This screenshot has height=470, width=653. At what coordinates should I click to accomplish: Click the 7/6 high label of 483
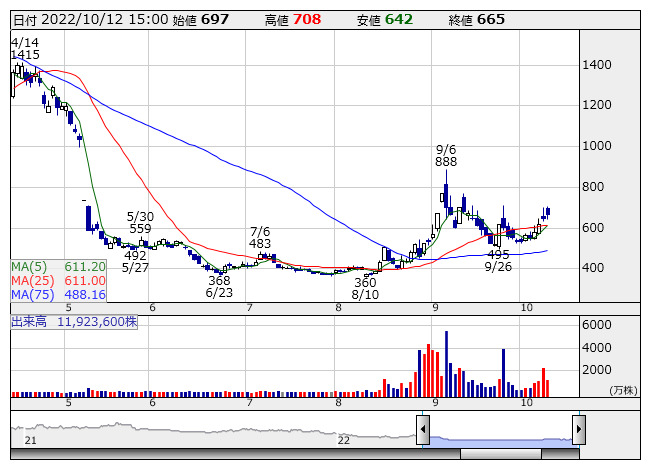(260, 244)
